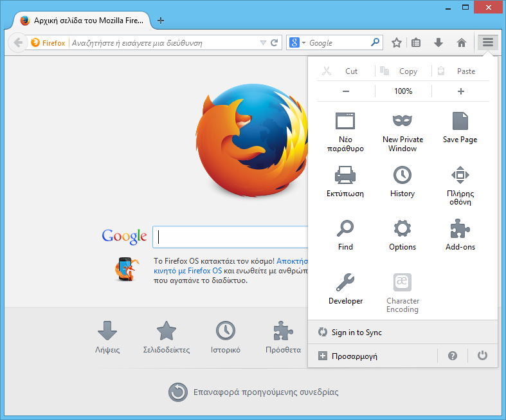Open the hamburger menu button
Viewport: 506px width, 420px height.
point(487,42)
